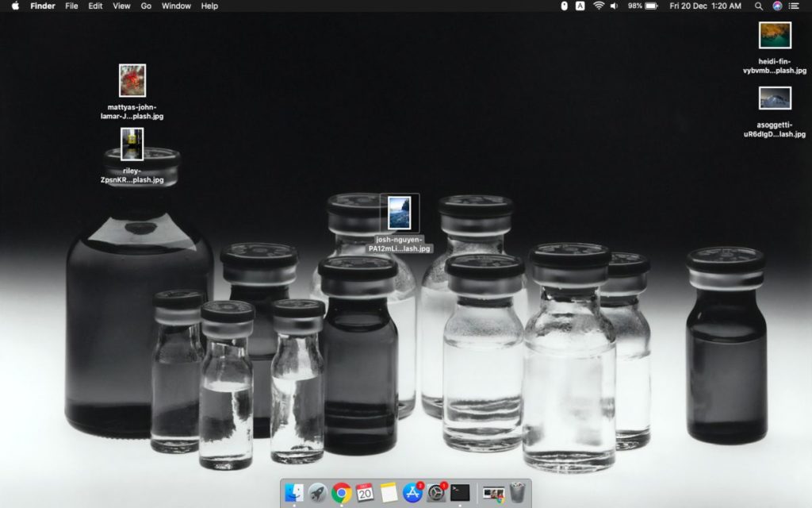Open the Trash in the Dock
This screenshot has height=508, width=812.
[x=515, y=492]
